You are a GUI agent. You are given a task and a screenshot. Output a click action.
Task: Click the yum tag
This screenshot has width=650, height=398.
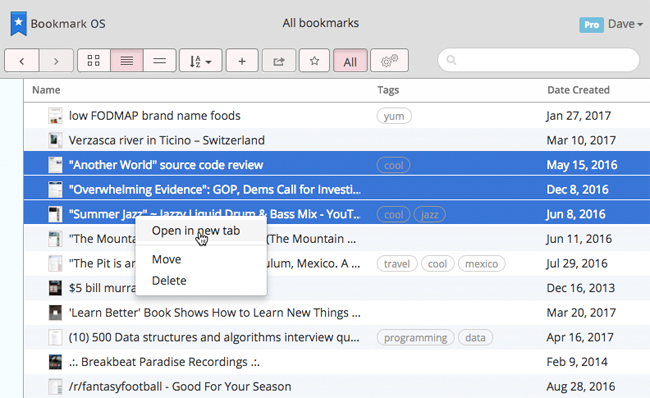394,116
